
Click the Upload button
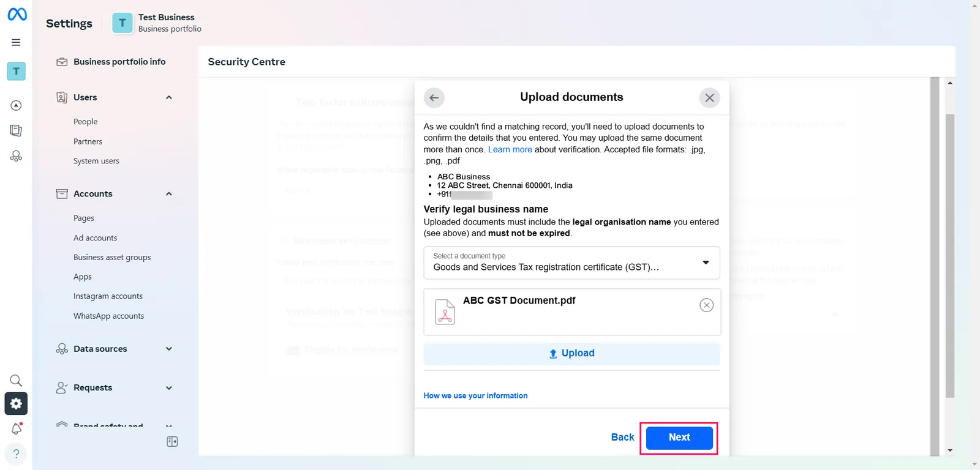tap(571, 354)
